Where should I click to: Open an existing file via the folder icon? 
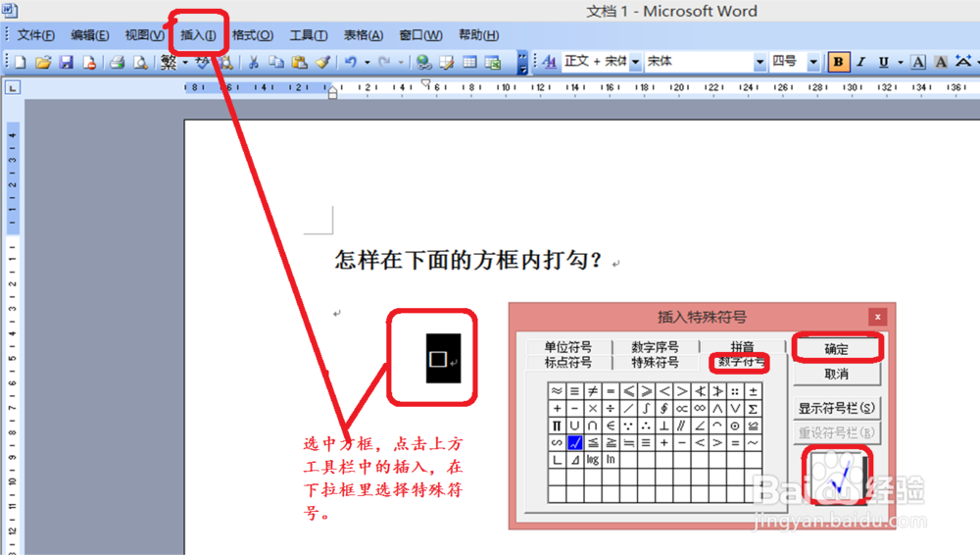42,62
